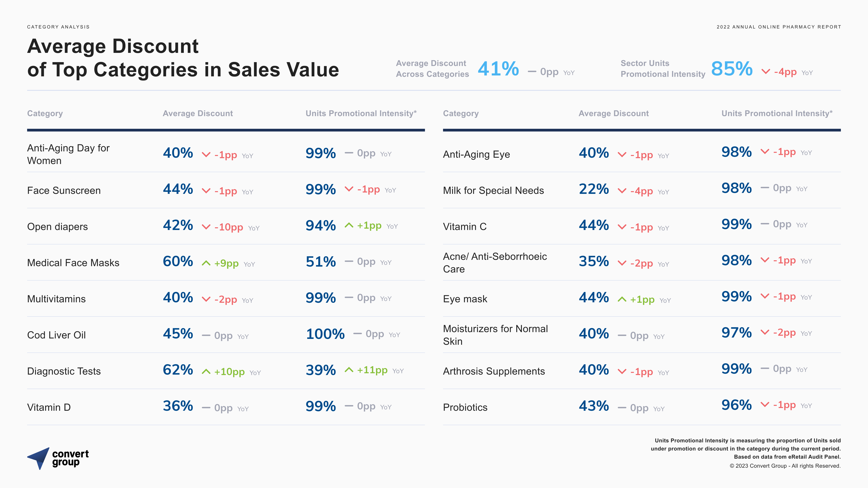Viewport: 868px width, 488px height.
Task: Select the left Units Promotional Intensity header
Action: (361, 113)
